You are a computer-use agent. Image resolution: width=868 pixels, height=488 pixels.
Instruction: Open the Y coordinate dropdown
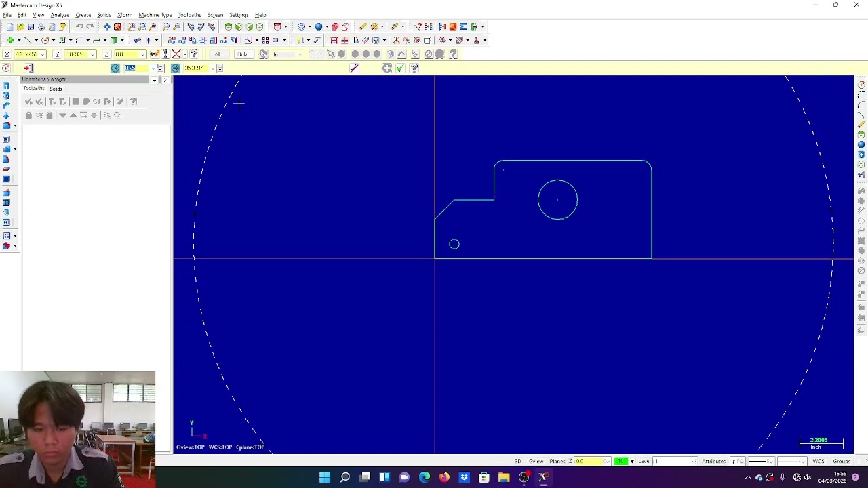click(x=92, y=54)
